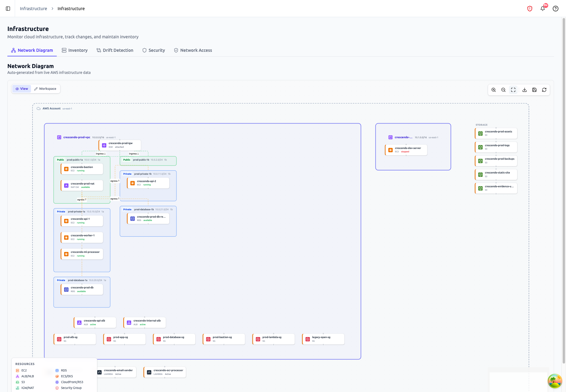This screenshot has width=566, height=392.
Task: Switch to View mode
Action: click(22, 89)
